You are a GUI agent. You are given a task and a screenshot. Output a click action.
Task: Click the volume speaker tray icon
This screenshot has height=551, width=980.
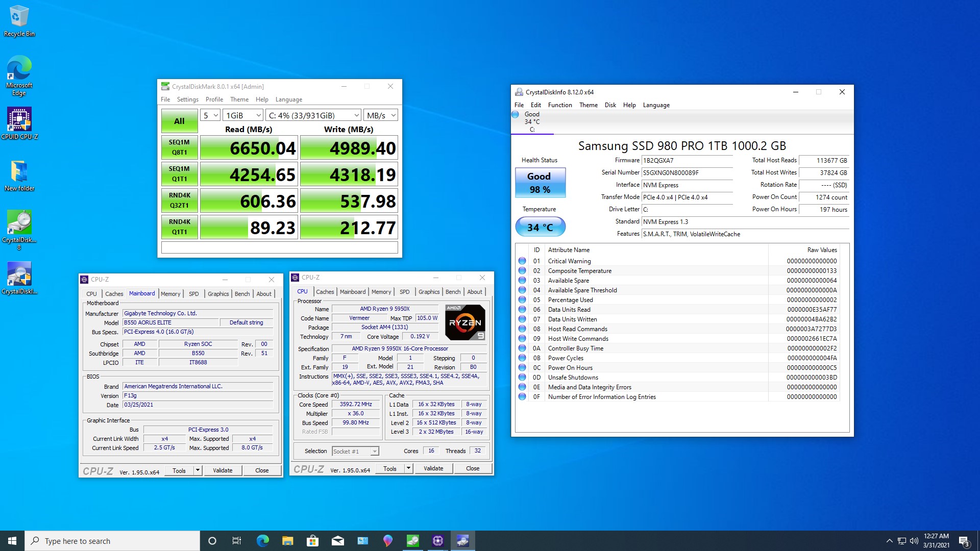pos(914,541)
